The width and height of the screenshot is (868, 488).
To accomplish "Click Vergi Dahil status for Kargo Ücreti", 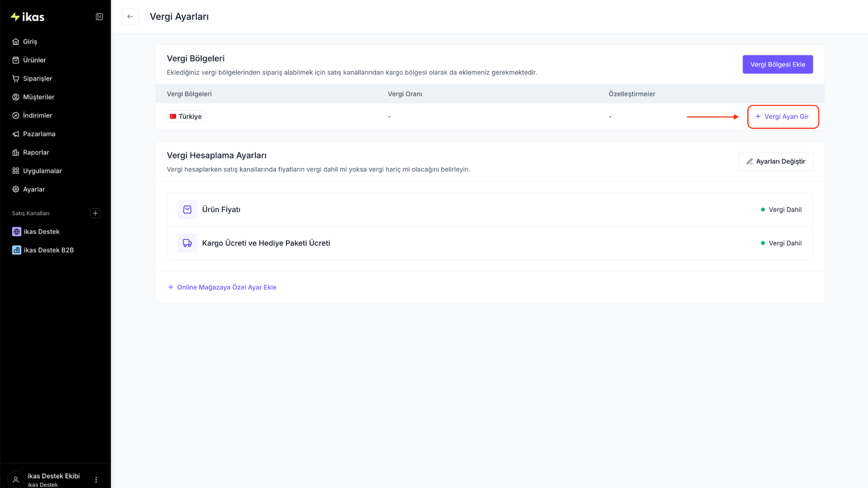I will [781, 243].
